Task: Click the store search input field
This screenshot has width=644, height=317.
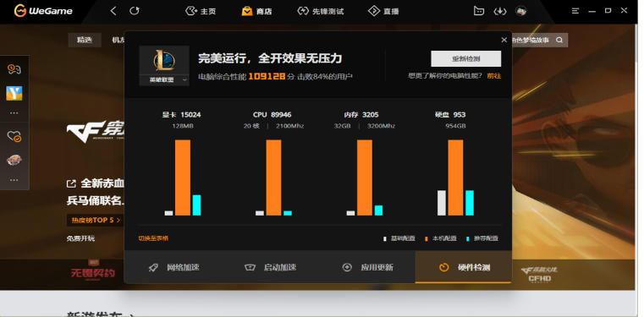Action: (533, 41)
